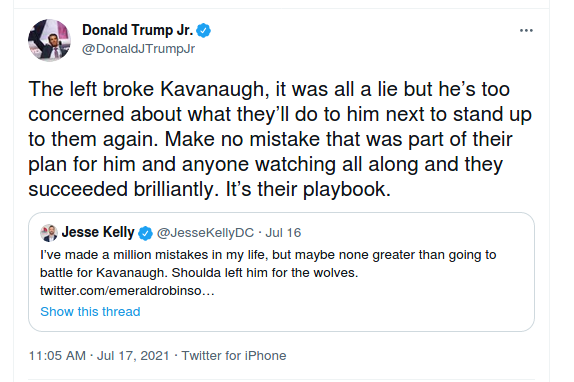Click Donald Trump Jr.'s profile avatar

point(49,40)
